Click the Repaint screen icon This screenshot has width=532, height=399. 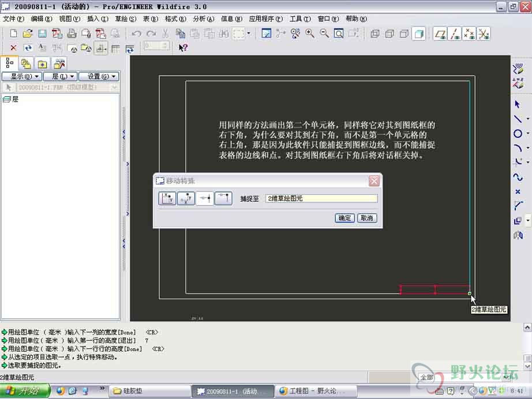tap(267, 33)
